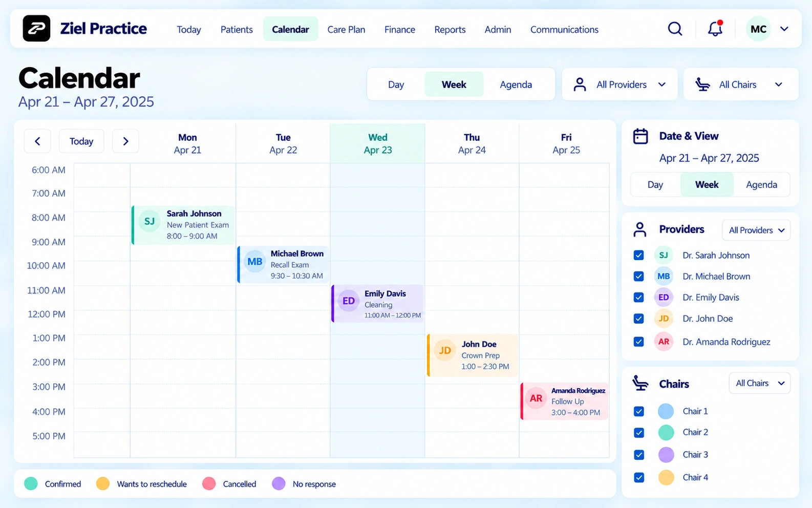Open the All Chairs dropdown in header
The image size is (812, 508).
pos(741,84)
